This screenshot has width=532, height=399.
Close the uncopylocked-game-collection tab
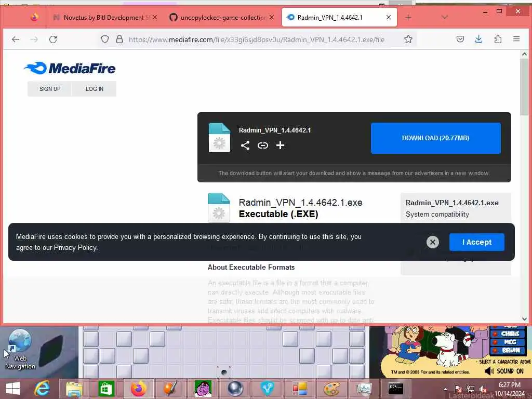[272, 17]
